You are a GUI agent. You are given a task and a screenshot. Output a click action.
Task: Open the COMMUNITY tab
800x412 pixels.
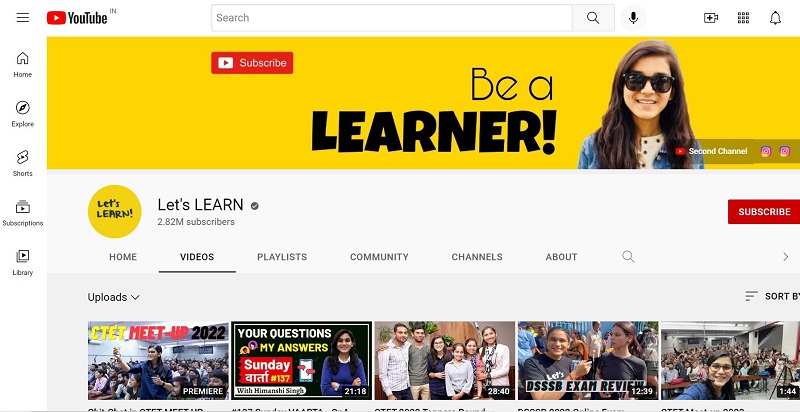pyautogui.click(x=379, y=257)
